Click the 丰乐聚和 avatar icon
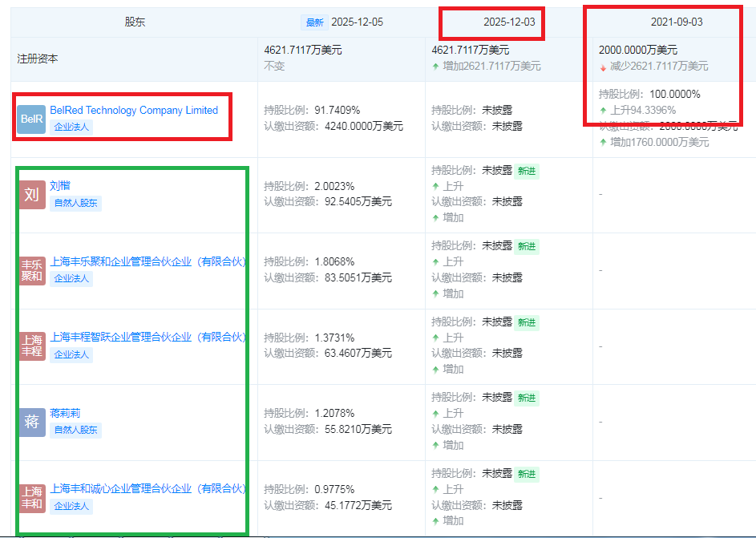This screenshot has height=538, width=756. click(30, 269)
